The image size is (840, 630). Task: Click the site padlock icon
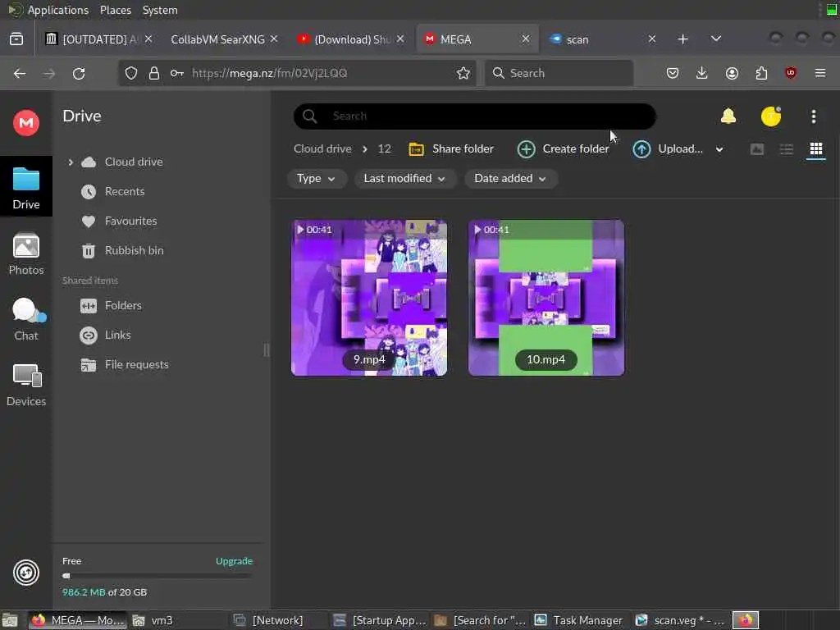click(154, 73)
